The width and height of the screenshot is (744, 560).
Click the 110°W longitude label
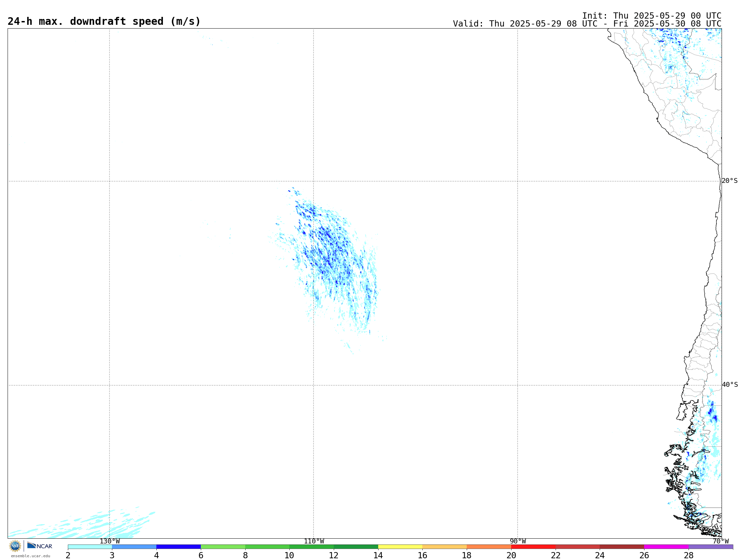point(314,541)
